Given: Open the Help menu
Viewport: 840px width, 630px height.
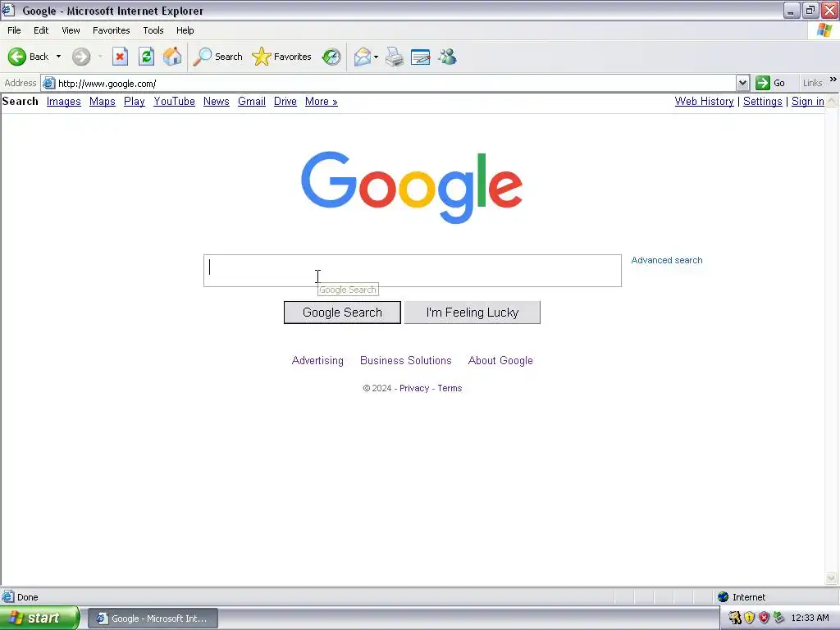Looking at the screenshot, I should tap(185, 30).
